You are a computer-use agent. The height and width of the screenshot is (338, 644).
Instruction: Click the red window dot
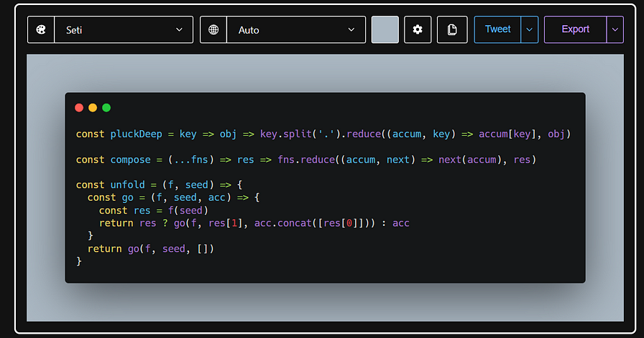click(79, 108)
